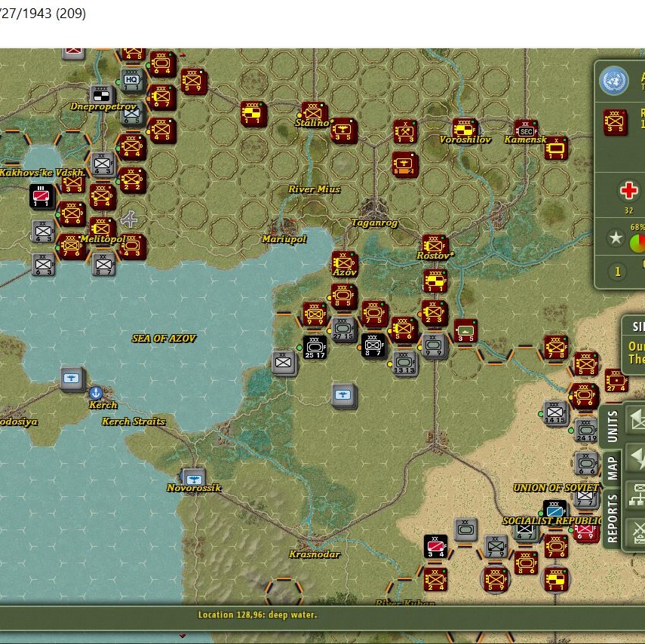The image size is (645, 644).
Task: Select the Soviet unit 3 5 by the river
Action: 465,330
